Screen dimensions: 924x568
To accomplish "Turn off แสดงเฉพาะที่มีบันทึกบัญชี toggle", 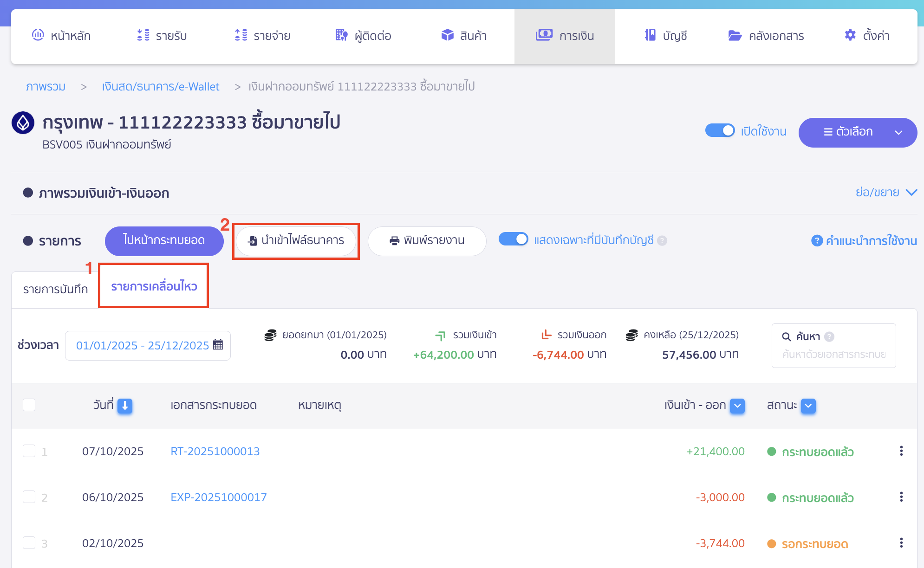I will click(514, 240).
